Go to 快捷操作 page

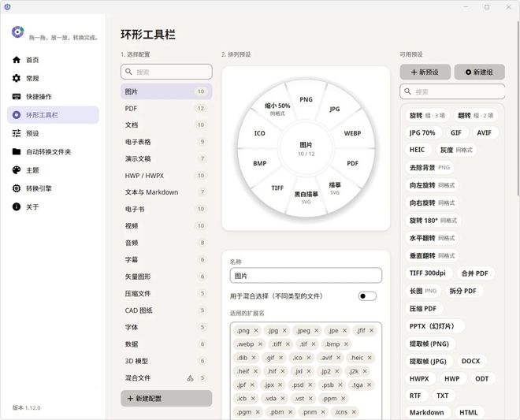tap(53, 97)
